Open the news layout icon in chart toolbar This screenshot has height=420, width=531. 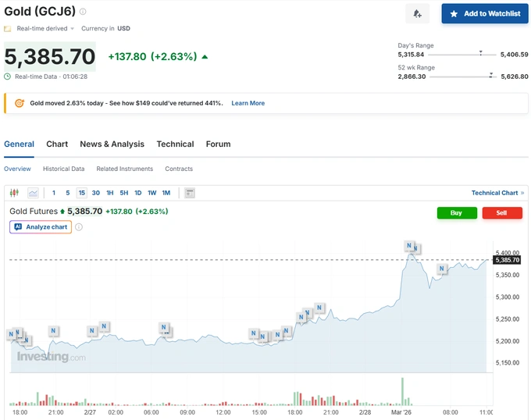pos(189,193)
